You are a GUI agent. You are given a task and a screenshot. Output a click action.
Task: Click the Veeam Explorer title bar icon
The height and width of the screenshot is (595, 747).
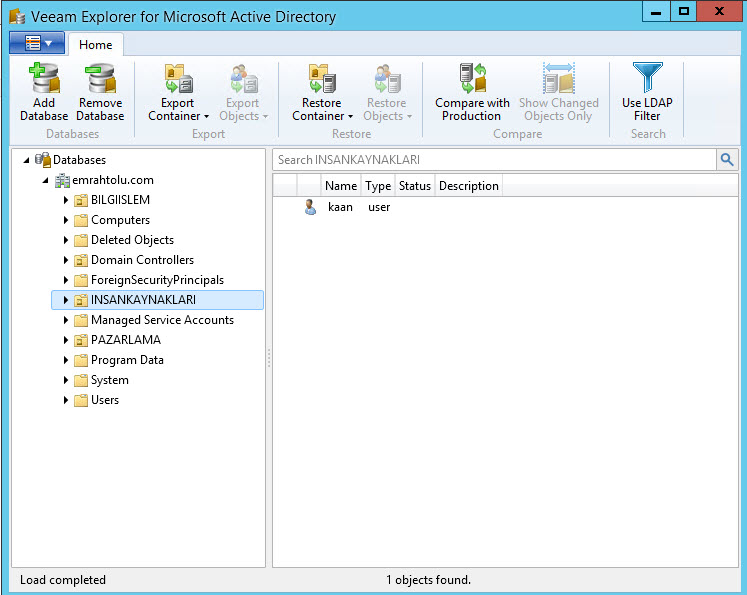(x=17, y=17)
